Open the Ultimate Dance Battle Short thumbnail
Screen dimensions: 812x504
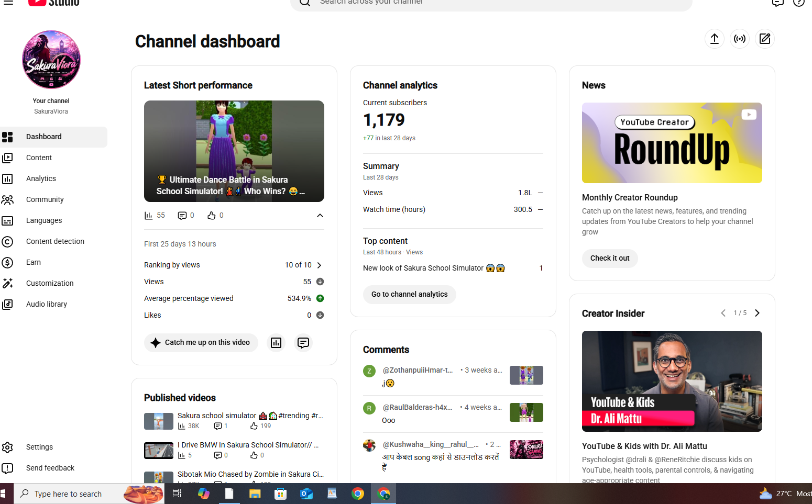tap(234, 151)
